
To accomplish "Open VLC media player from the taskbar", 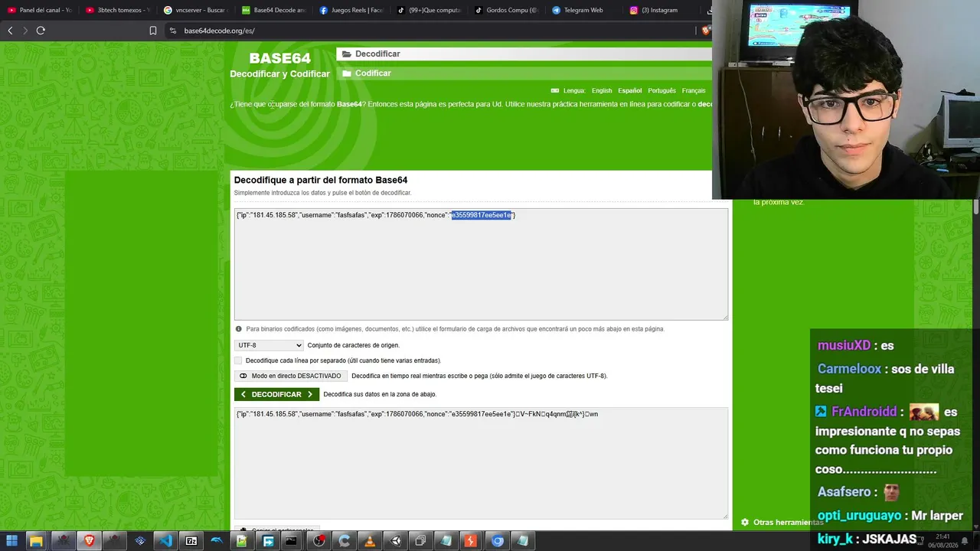I will [x=370, y=541].
